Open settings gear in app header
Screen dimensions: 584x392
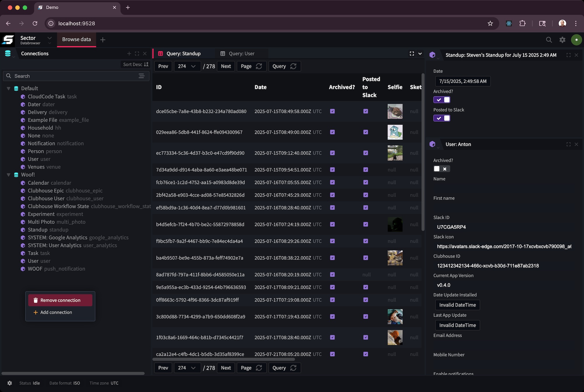[562, 40]
